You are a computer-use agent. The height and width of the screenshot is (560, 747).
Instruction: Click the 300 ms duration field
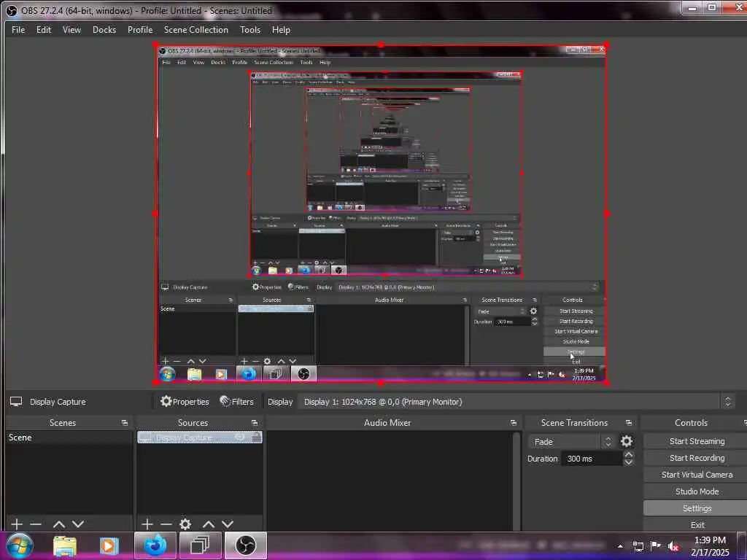point(591,459)
